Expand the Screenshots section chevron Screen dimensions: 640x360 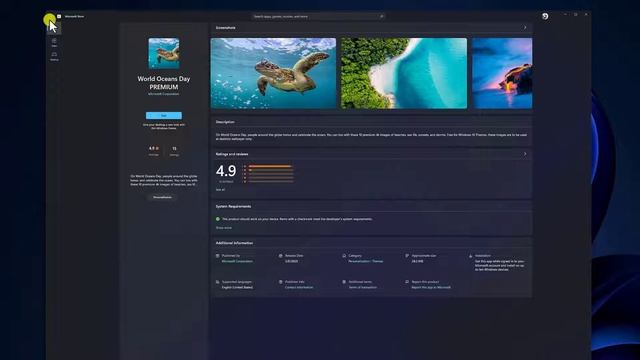(525, 28)
